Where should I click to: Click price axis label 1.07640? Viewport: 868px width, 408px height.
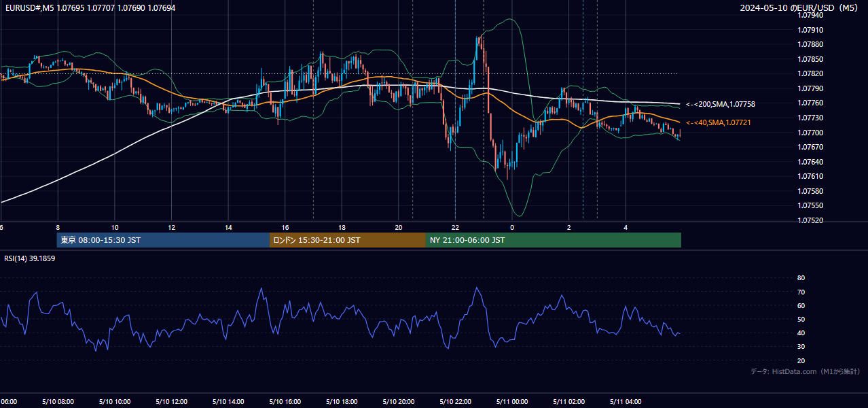click(x=810, y=162)
